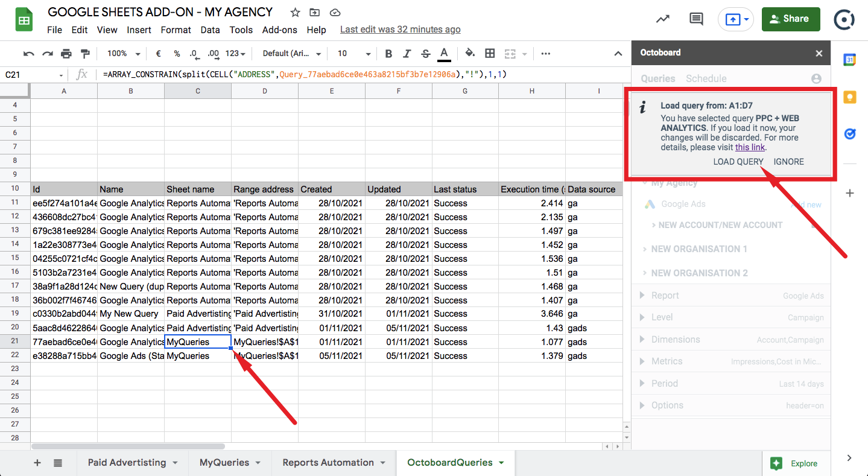Expand the Period section
Viewport: 868px width, 476px height.
click(730, 384)
